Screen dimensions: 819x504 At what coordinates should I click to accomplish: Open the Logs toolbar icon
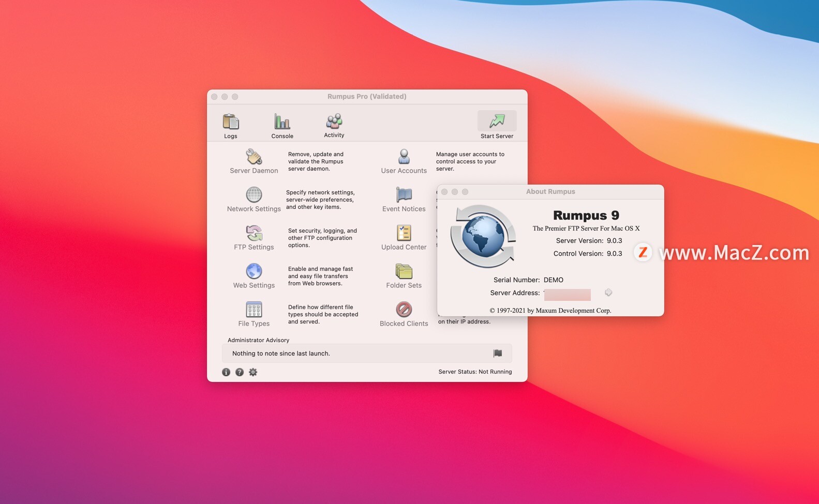[x=231, y=122]
